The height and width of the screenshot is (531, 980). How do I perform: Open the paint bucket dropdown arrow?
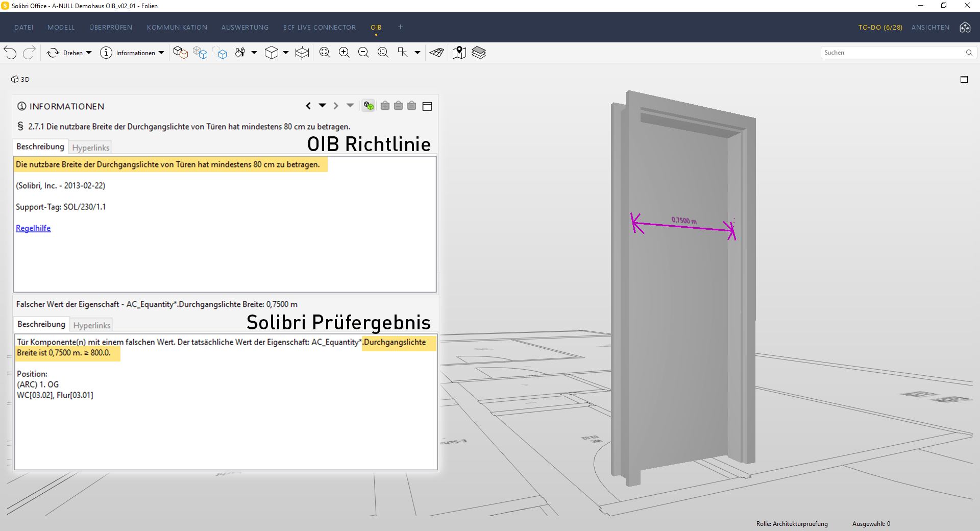pyautogui.click(x=254, y=53)
